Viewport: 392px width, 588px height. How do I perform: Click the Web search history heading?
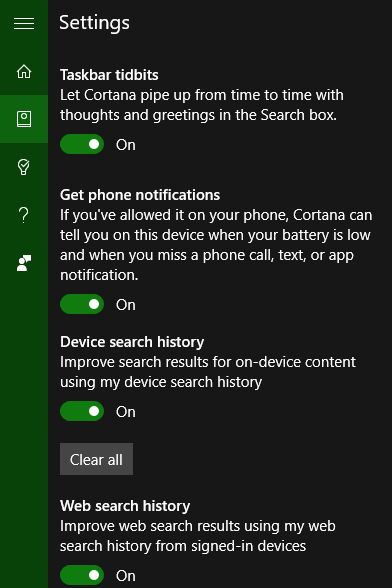pos(125,506)
